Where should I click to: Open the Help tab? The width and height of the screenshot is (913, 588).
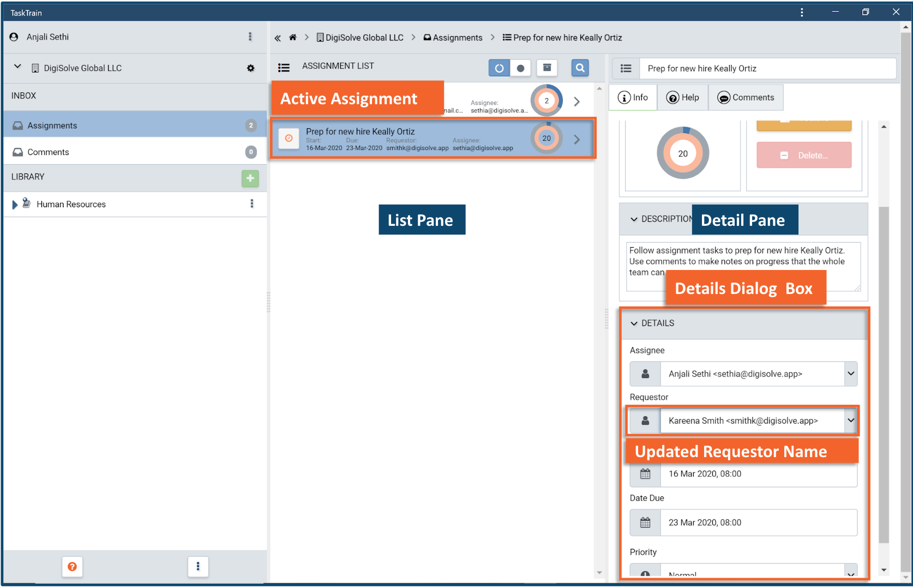[x=683, y=98]
